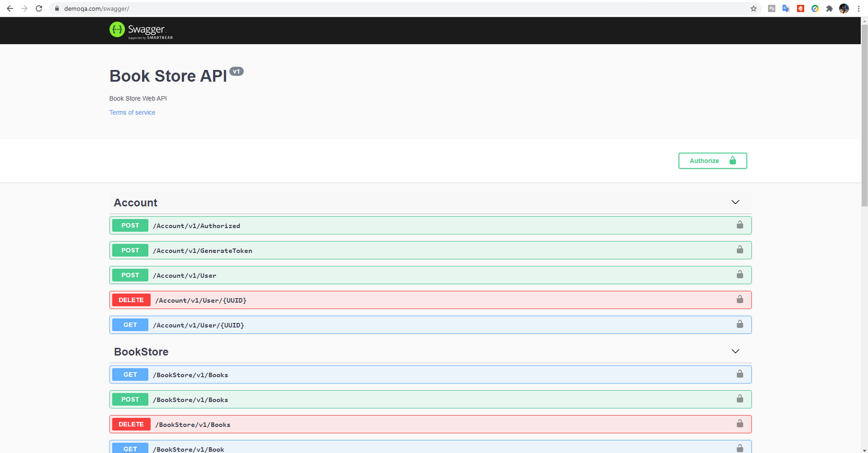Collapse the Account section chevron
Viewport: 868px width, 453px height.
[x=735, y=202]
